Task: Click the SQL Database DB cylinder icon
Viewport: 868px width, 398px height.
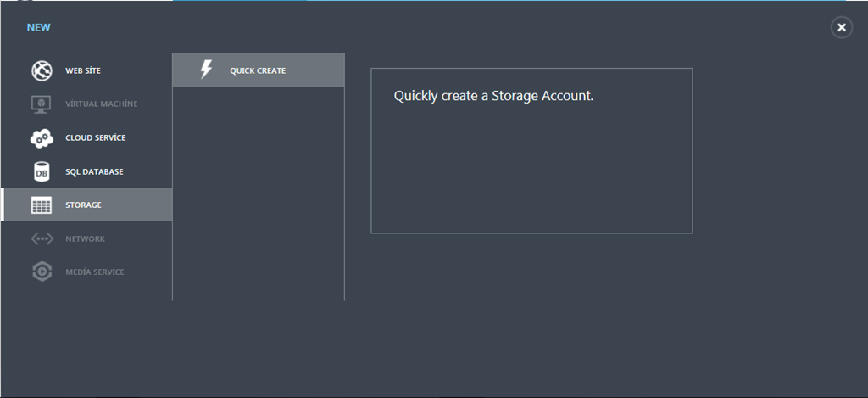Action: tap(42, 171)
